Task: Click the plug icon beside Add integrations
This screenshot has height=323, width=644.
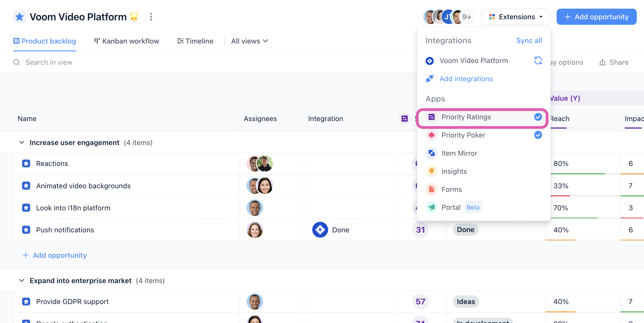Action: point(430,79)
